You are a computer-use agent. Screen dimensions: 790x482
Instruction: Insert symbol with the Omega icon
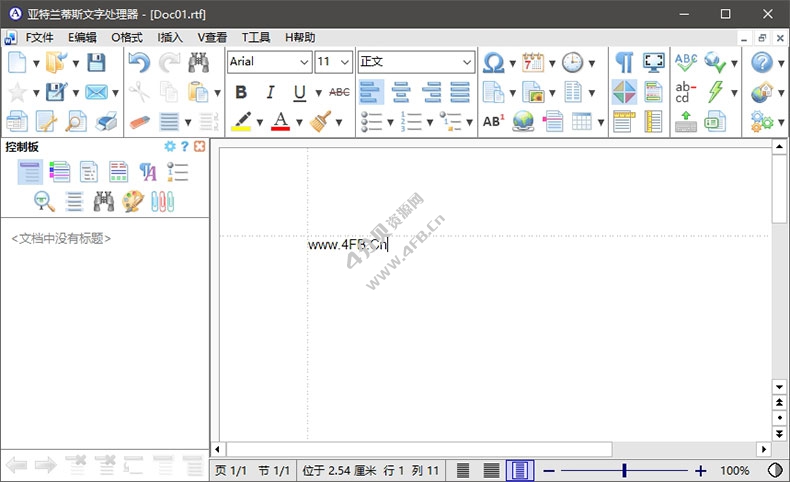point(493,63)
